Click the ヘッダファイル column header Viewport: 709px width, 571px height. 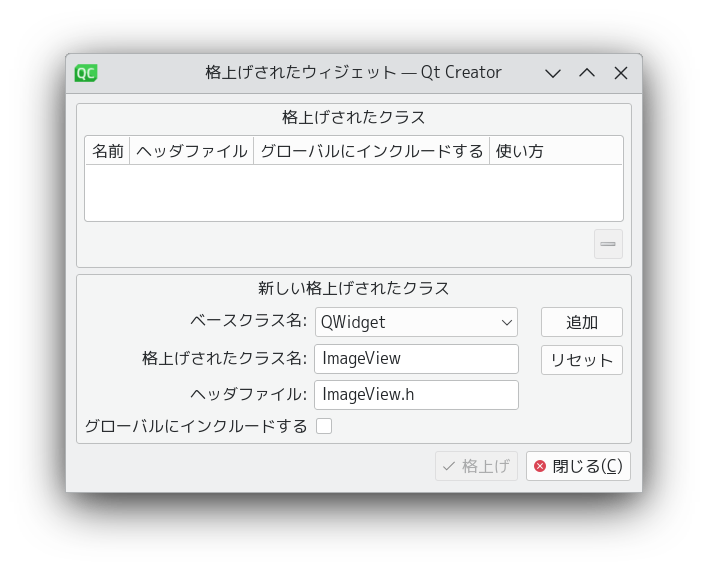(x=192, y=151)
